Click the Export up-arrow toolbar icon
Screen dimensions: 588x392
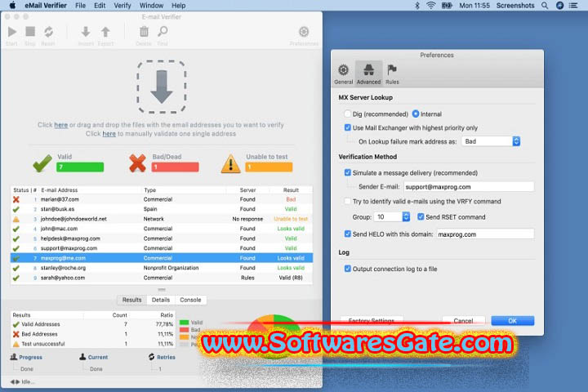[x=105, y=32]
